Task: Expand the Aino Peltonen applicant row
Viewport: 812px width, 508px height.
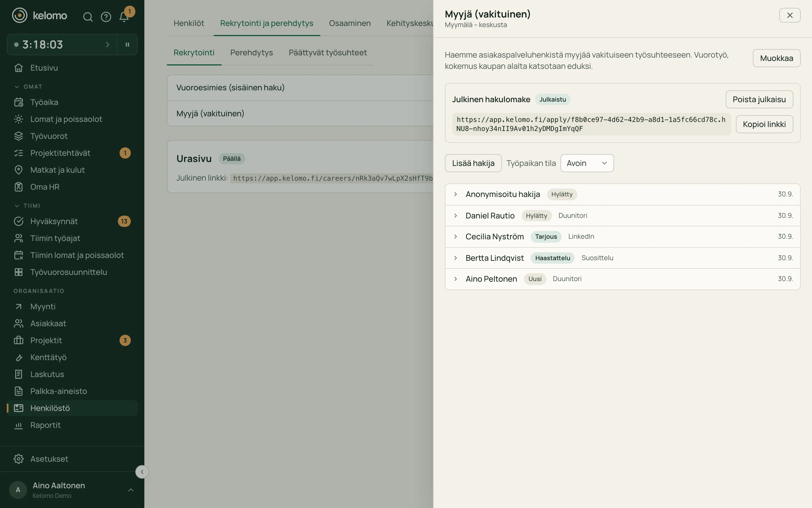Action: click(623, 279)
